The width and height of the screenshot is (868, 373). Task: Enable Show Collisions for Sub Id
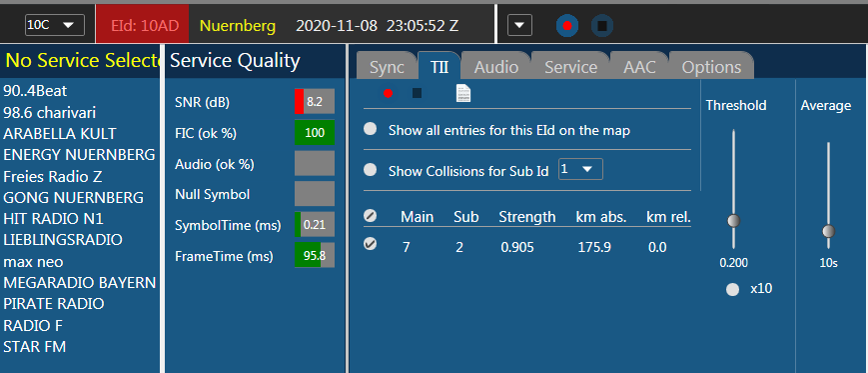(x=371, y=170)
